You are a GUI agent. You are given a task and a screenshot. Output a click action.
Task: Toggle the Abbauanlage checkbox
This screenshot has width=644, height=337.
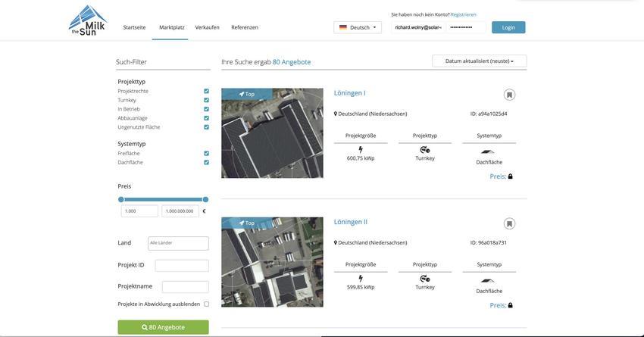coord(206,118)
